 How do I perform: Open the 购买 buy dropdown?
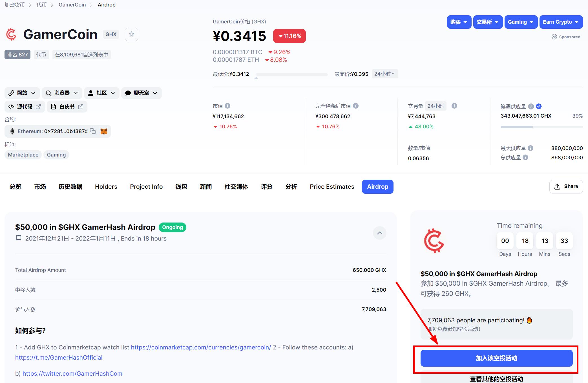tap(459, 22)
